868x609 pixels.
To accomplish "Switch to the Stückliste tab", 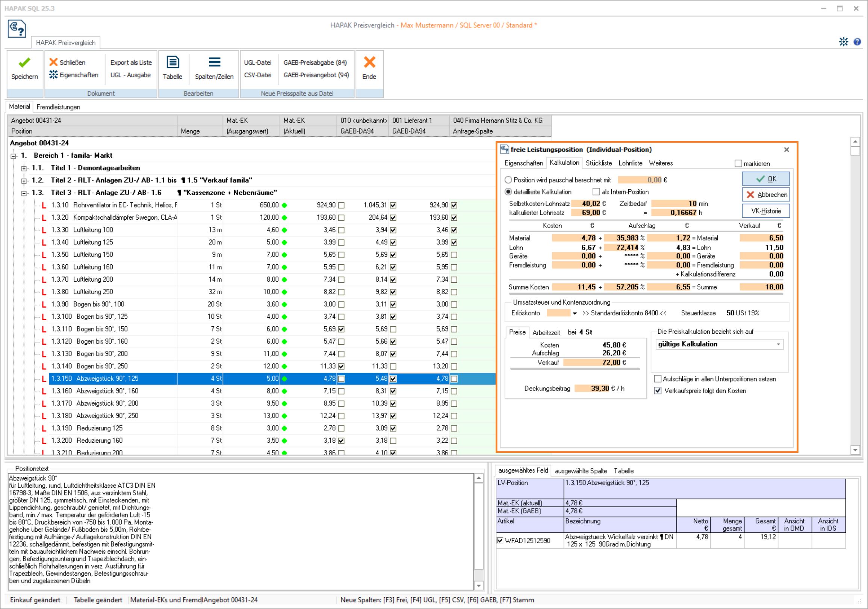I will (x=599, y=163).
